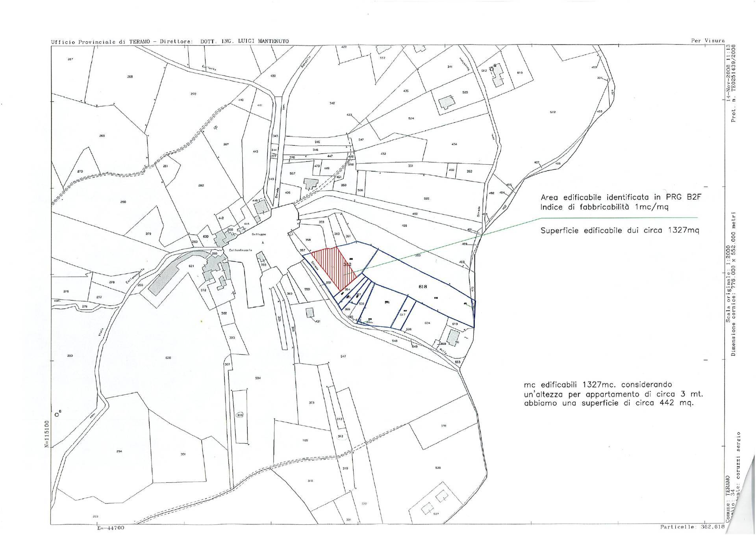Click the gray building beside parcel 619
The width and height of the screenshot is (756, 535).
(453, 338)
